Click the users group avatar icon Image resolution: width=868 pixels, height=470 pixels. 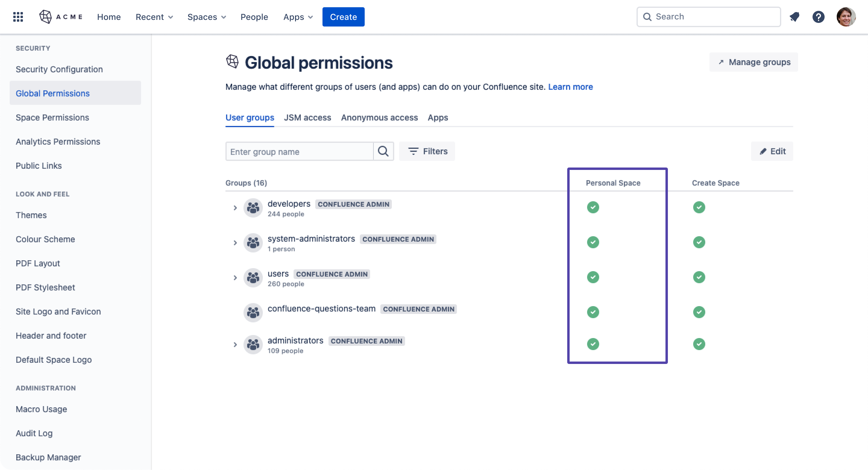pos(253,277)
